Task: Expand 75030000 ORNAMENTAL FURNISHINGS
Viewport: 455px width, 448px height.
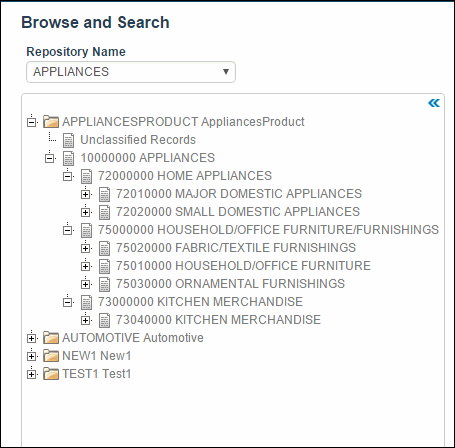Action: [86, 284]
